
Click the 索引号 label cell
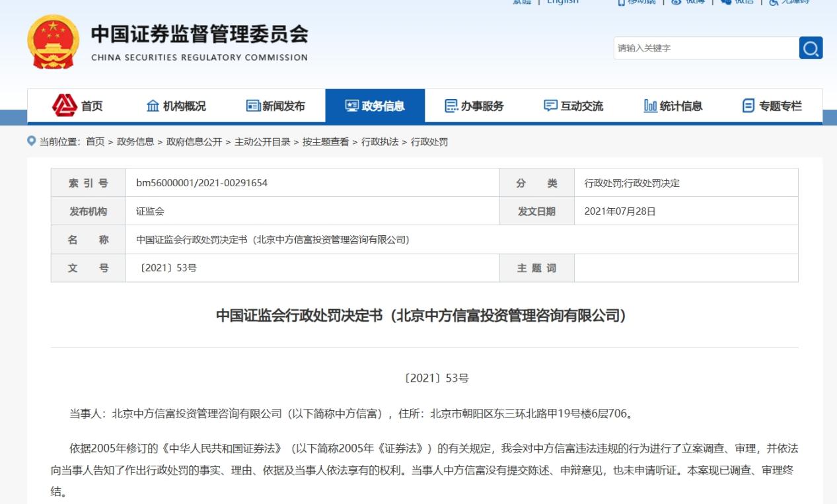[89, 183]
